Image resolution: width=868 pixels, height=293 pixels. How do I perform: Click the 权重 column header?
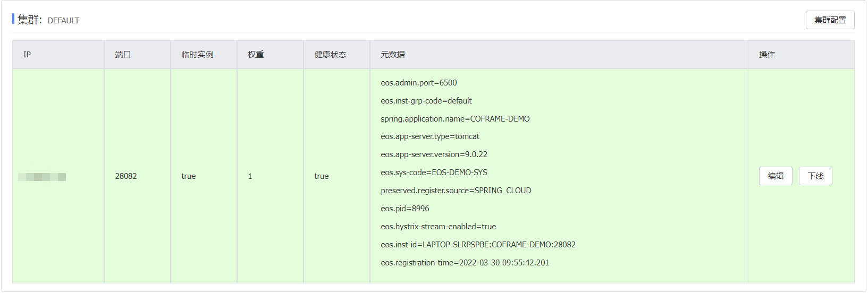pyautogui.click(x=256, y=55)
